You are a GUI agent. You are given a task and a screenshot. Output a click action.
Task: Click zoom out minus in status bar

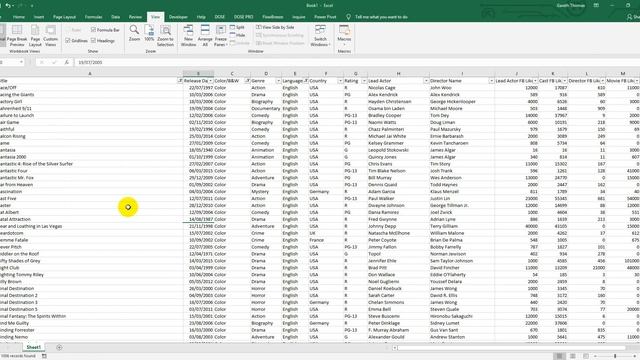[596, 356]
